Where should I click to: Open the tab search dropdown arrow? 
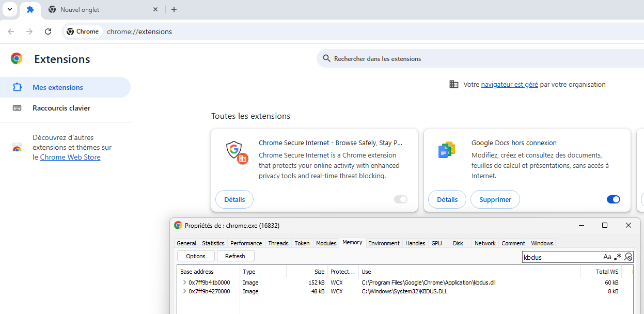[9, 9]
